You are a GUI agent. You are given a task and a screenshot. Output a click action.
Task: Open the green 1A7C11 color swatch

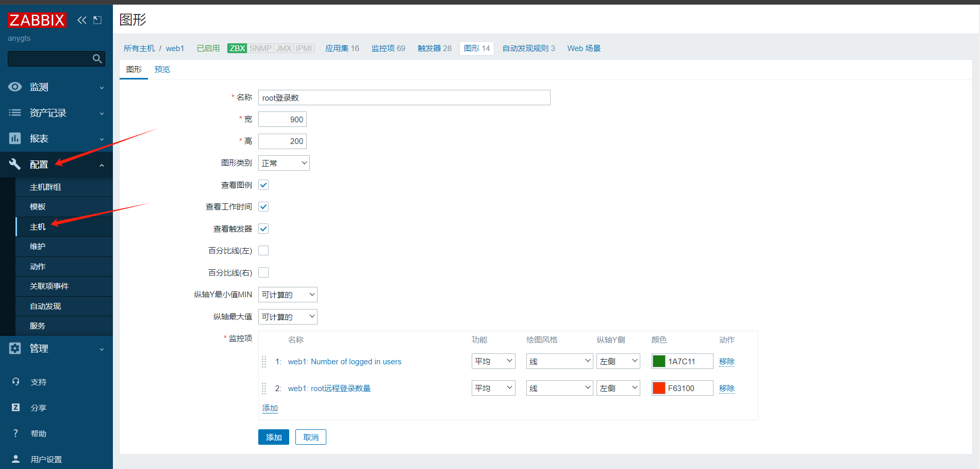(658, 361)
